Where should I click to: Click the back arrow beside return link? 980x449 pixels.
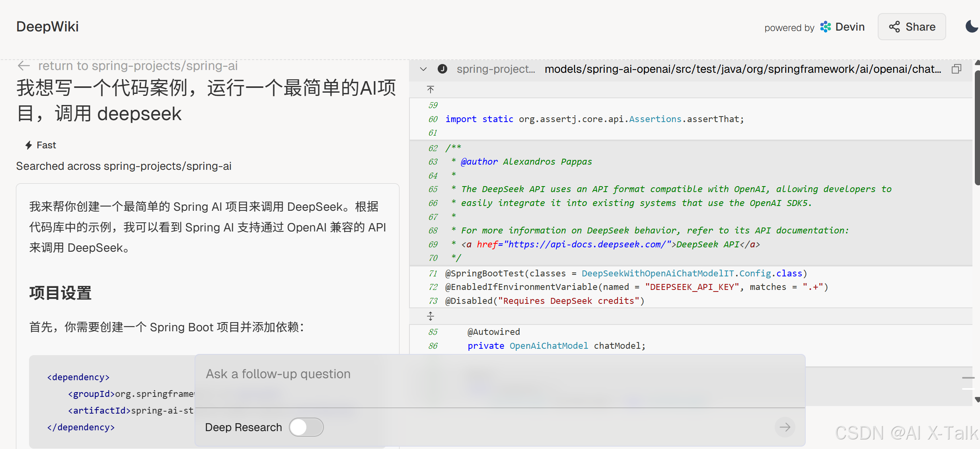[23, 66]
